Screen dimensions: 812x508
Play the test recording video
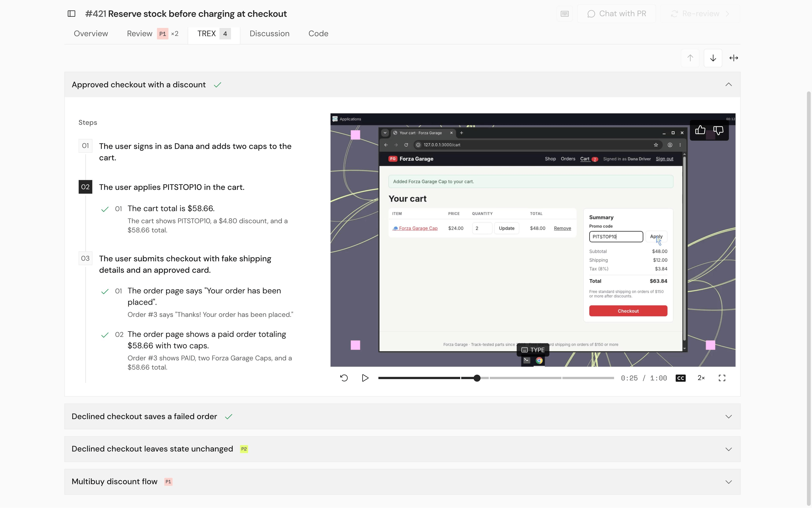(365, 378)
